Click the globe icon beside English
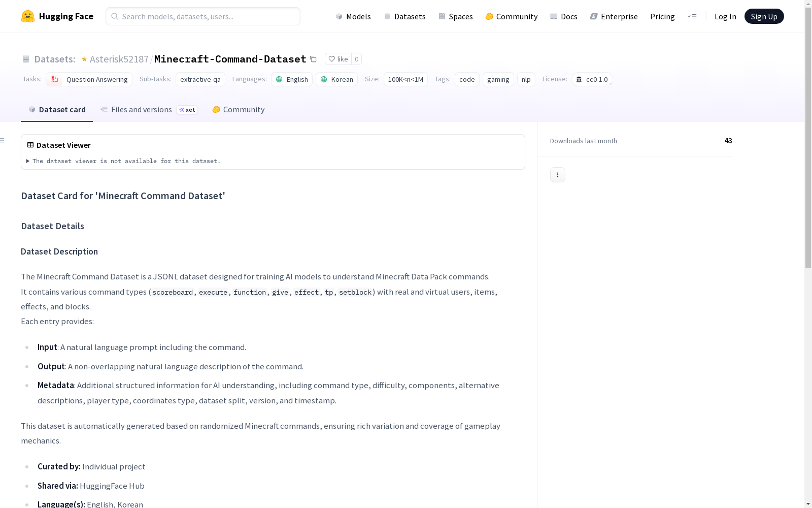The height and width of the screenshot is (508, 812). pyautogui.click(x=279, y=79)
